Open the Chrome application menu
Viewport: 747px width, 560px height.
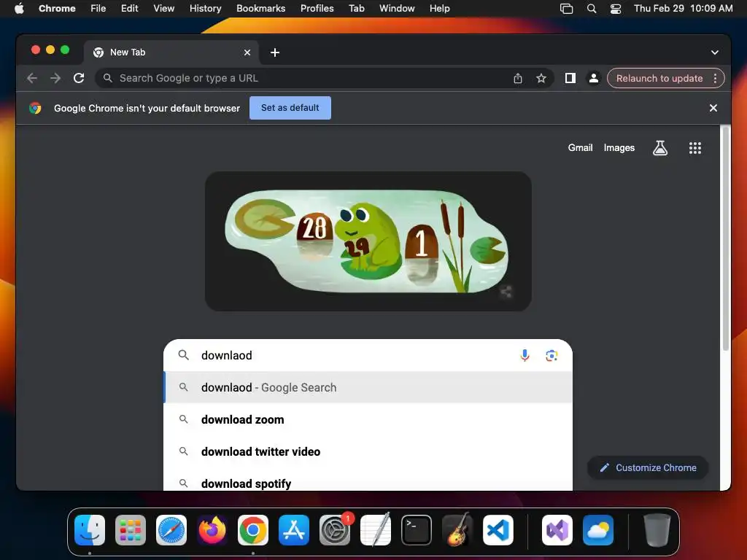coord(57,8)
